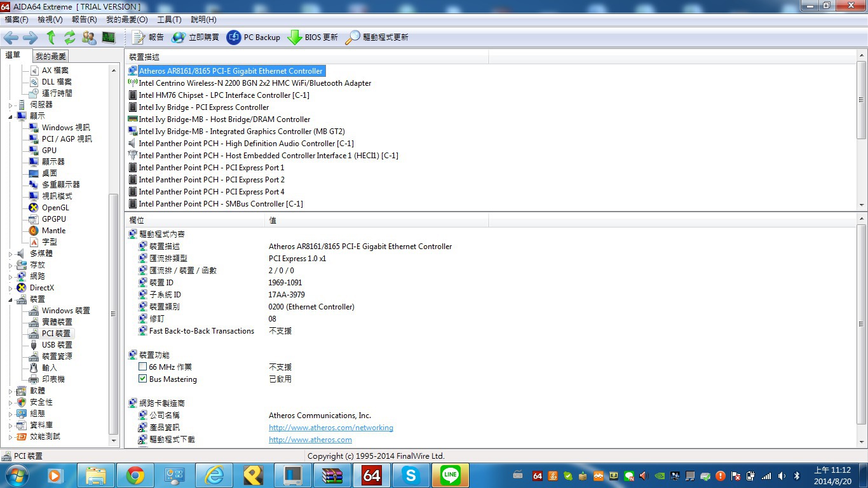Select 輸入 input node

pos(49,368)
